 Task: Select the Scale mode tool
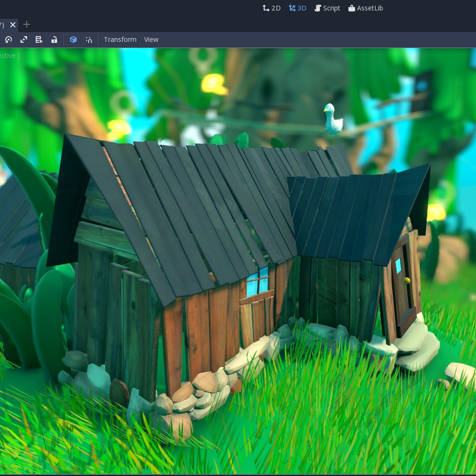tap(24, 40)
